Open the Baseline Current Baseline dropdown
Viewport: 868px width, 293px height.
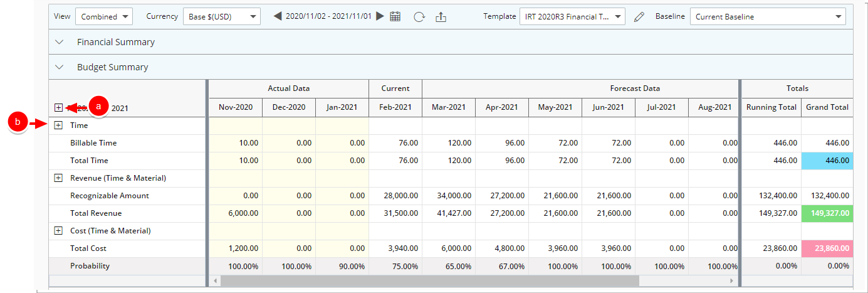point(768,16)
